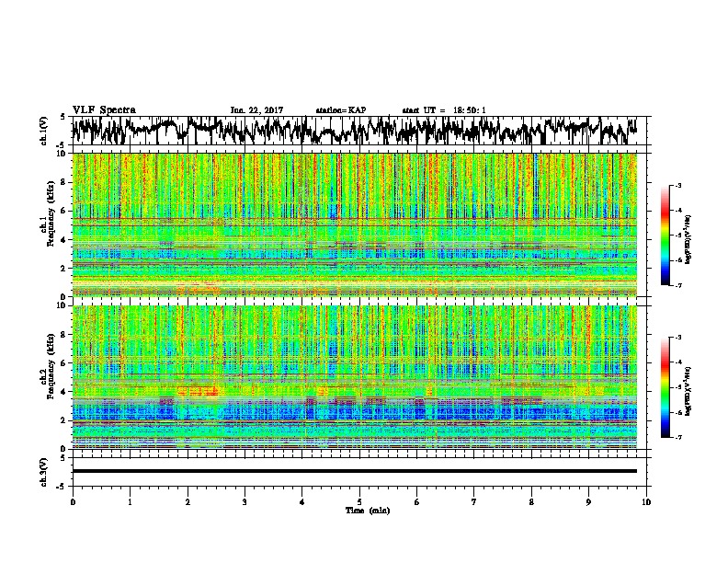
Task: Click time axis tick label "10"
Action: [646, 502]
